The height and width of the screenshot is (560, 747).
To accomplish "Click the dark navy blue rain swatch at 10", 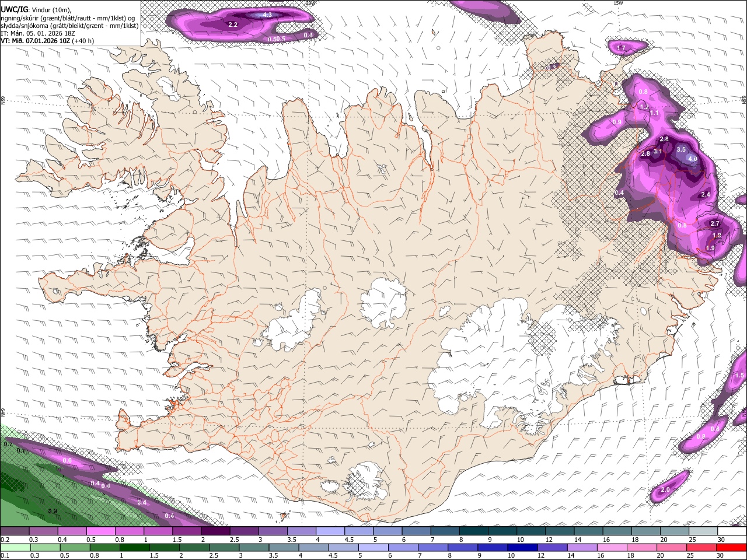I will point(522,547).
